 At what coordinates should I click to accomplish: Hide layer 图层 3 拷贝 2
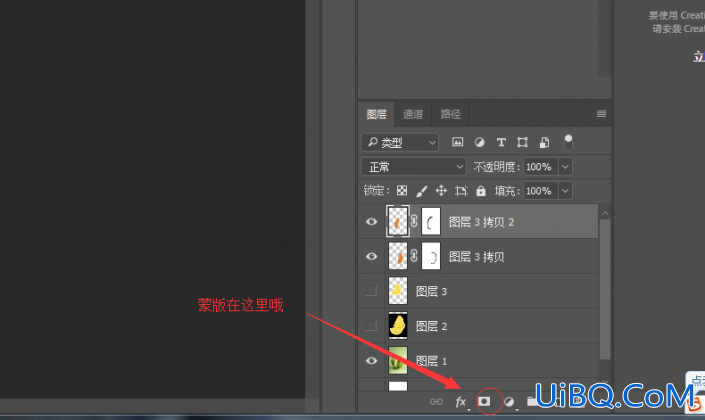(371, 221)
